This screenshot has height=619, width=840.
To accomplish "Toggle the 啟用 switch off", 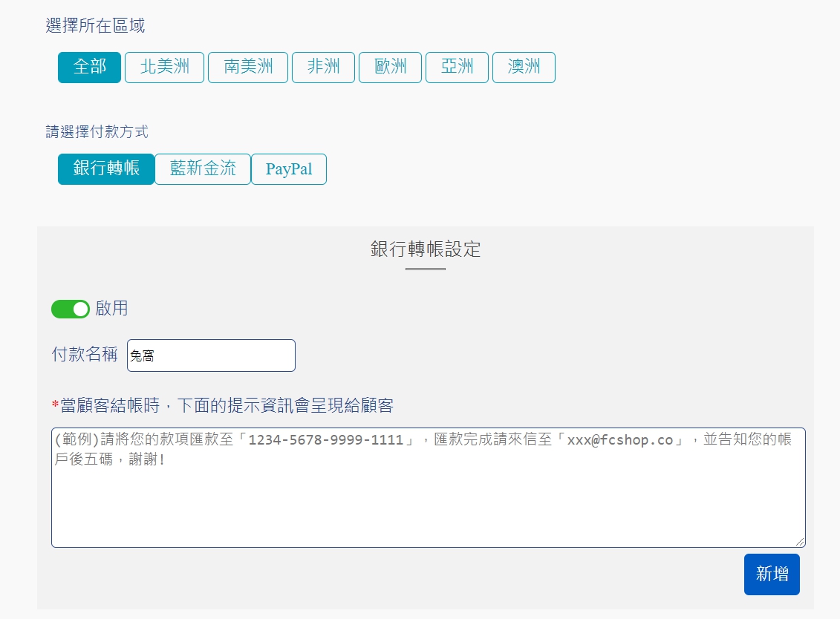I will pos(70,309).
